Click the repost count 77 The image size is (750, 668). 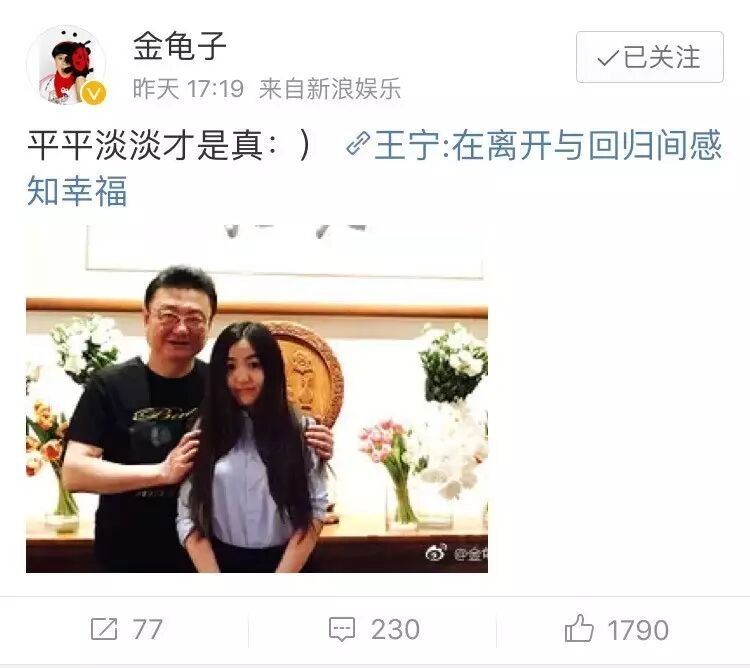click(x=147, y=629)
